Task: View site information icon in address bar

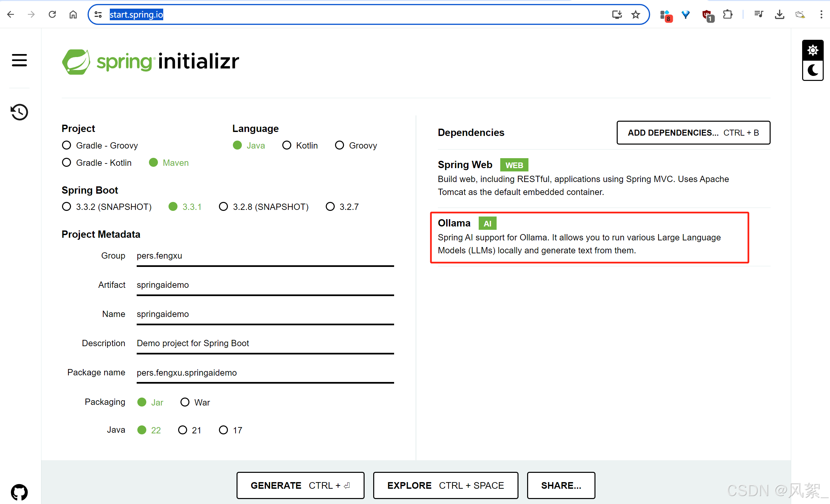Action: click(98, 15)
